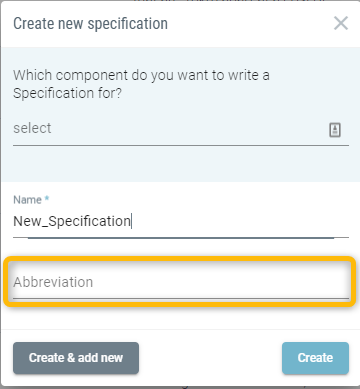Click the blue Create button
This screenshot has height=389, width=360.
pyautogui.click(x=315, y=358)
